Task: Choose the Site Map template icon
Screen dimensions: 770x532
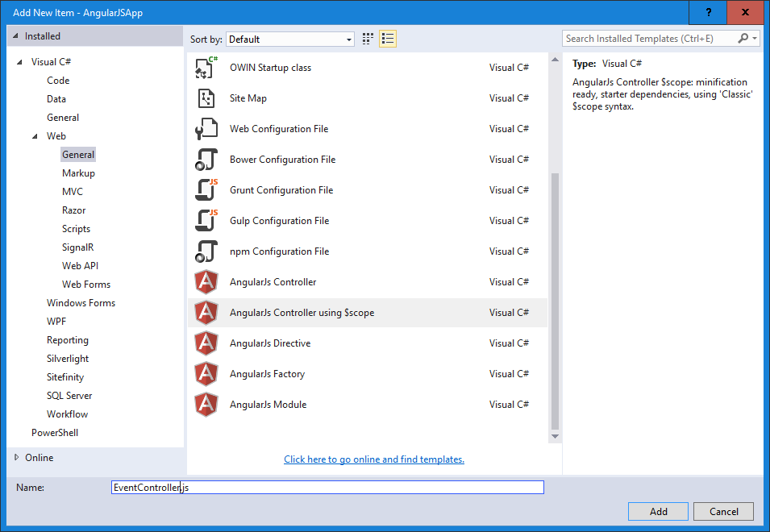Action: point(206,98)
